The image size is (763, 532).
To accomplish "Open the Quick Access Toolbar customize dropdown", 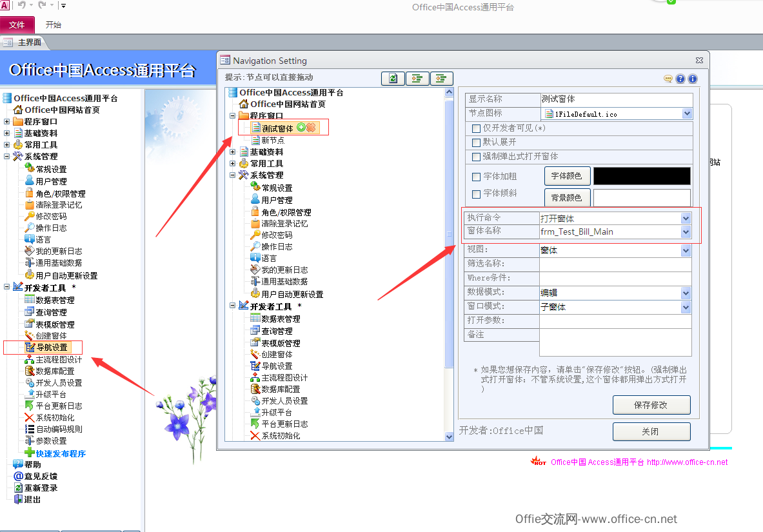I will [x=63, y=5].
